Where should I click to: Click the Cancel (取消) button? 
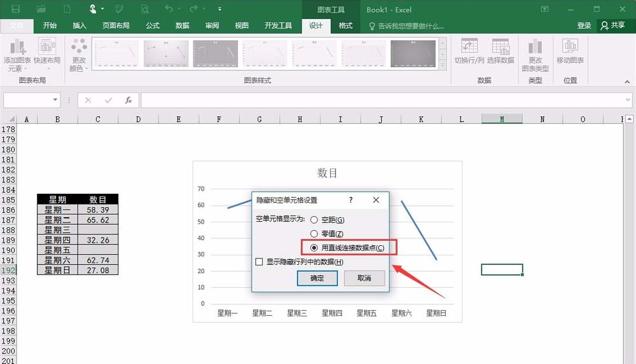[364, 278]
